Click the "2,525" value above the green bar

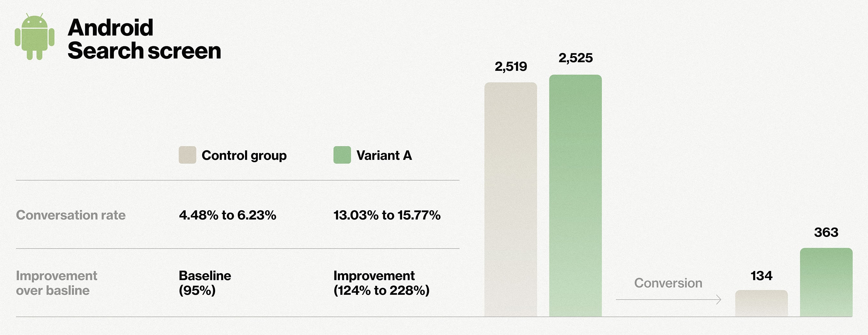[575, 58]
